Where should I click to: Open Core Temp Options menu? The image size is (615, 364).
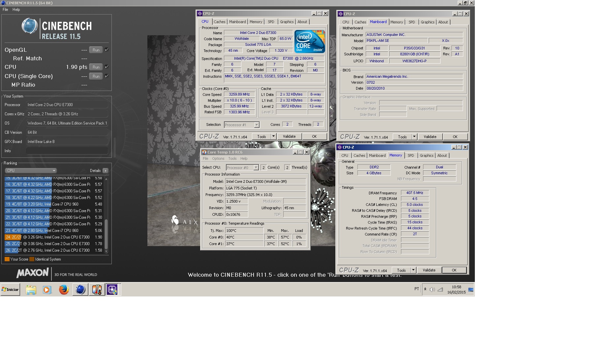pos(218,158)
